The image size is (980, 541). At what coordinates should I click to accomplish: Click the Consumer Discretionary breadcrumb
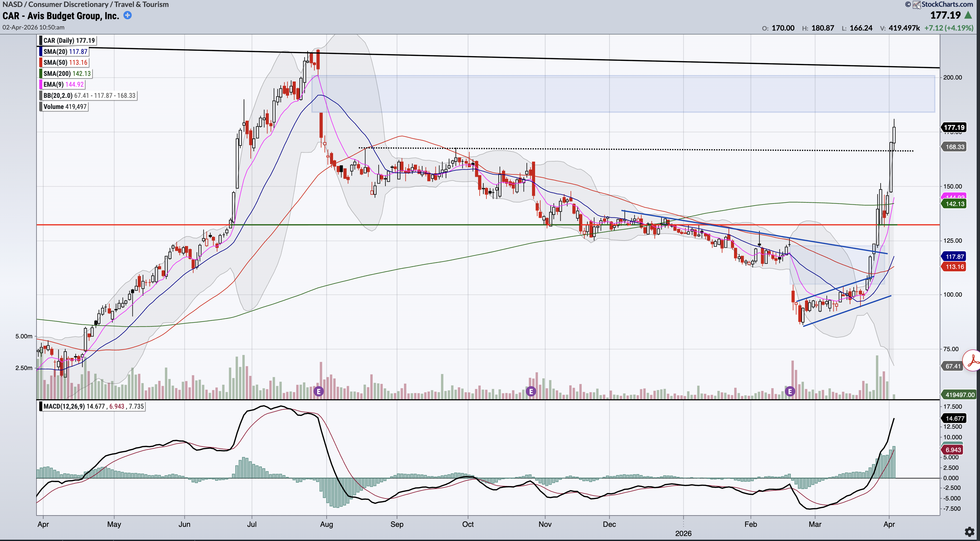(68, 4)
